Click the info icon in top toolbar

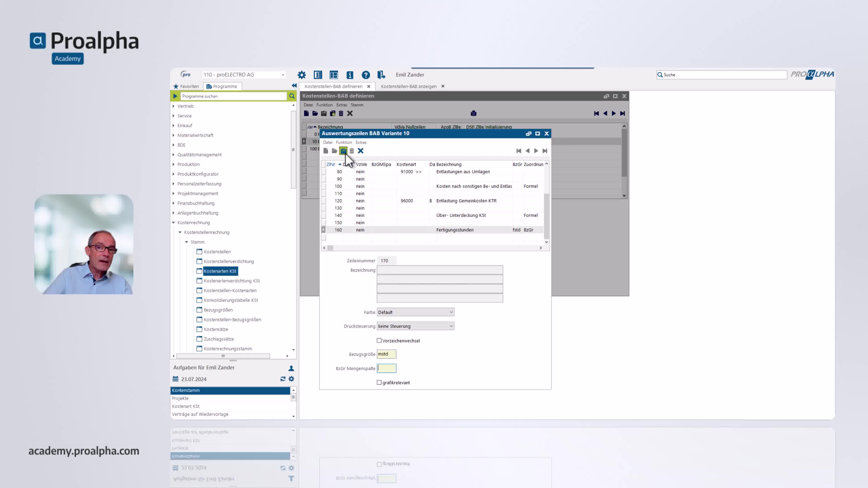tap(350, 75)
